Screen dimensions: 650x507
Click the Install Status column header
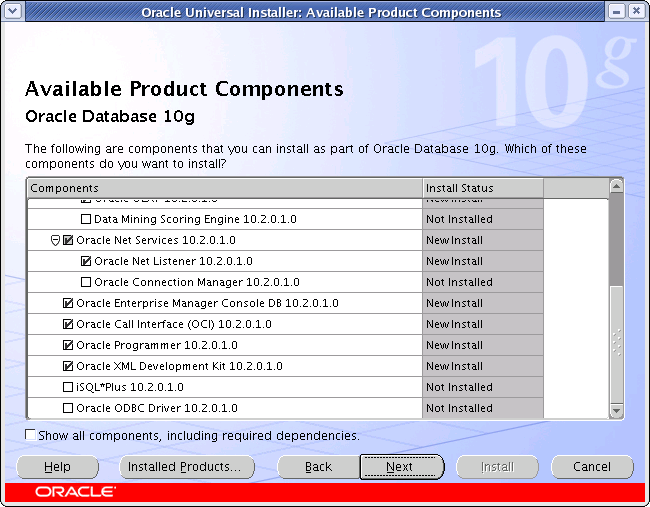point(483,188)
